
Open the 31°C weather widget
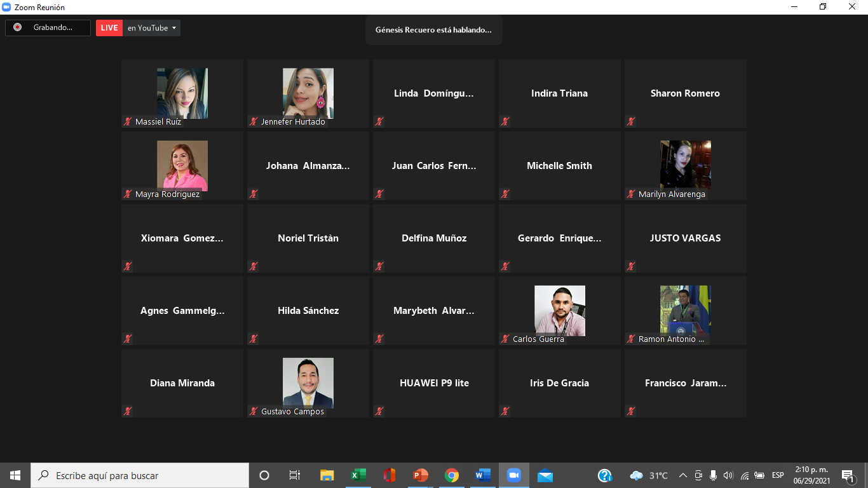(x=649, y=475)
